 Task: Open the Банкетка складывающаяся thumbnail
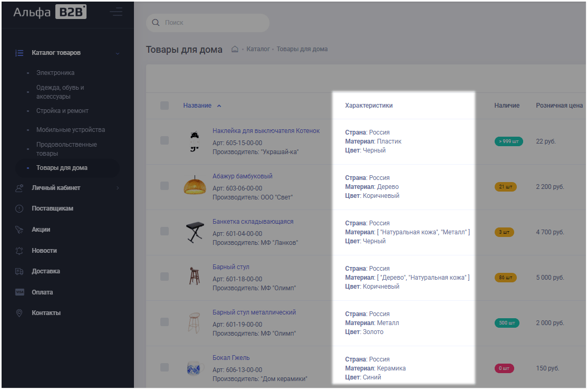click(x=195, y=232)
